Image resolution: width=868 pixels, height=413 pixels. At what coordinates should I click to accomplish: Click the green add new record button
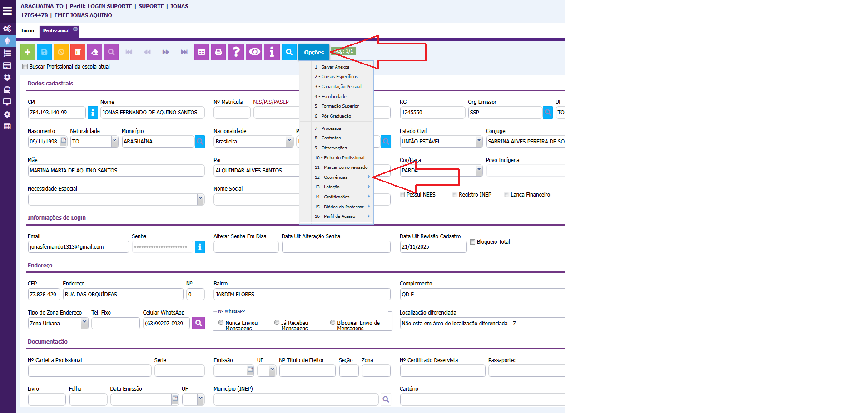point(28,52)
